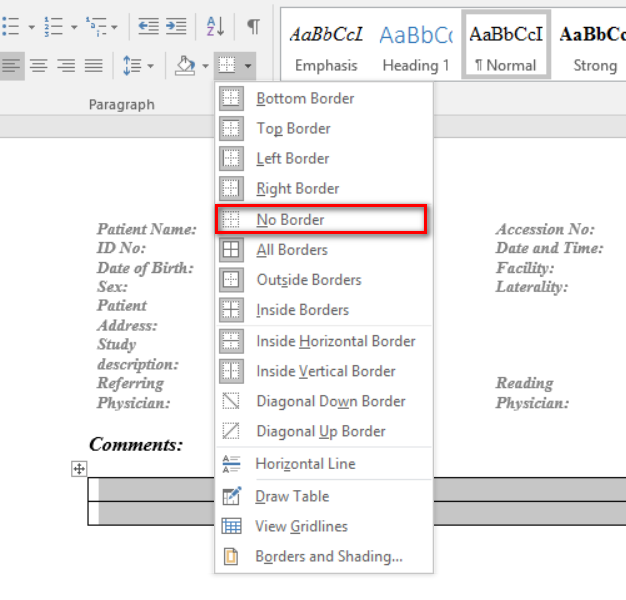
Task: Collapse the Borders dropdown arrow
Action: pyautogui.click(x=248, y=67)
